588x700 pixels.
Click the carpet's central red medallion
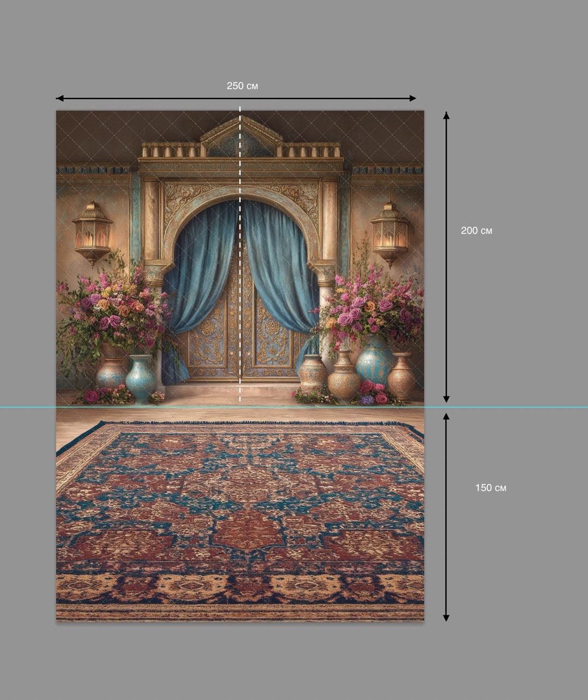pyautogui.click(x=249, y=529)
